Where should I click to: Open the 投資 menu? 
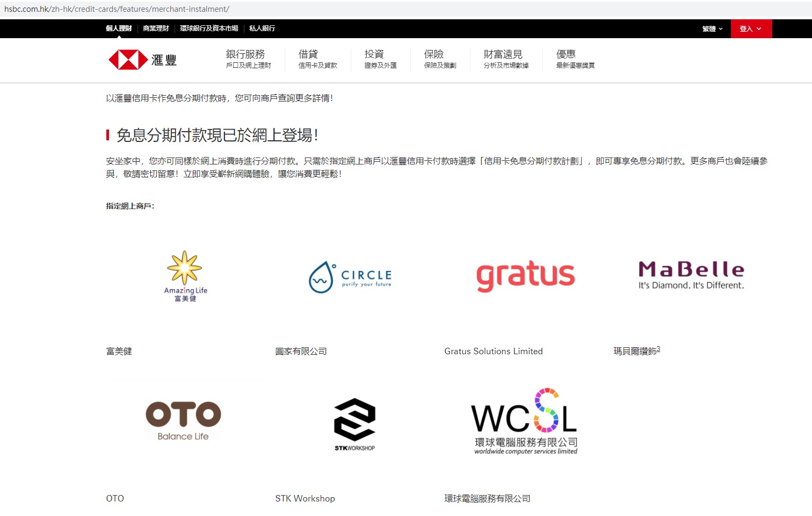[380, 59]
